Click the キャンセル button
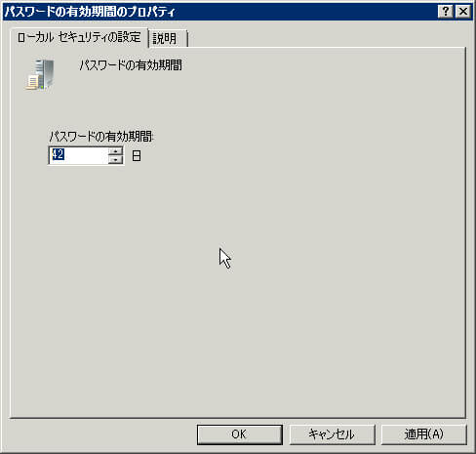Image resolution: width=476 pixels, height=454 pixels. [x=332, y=434]
